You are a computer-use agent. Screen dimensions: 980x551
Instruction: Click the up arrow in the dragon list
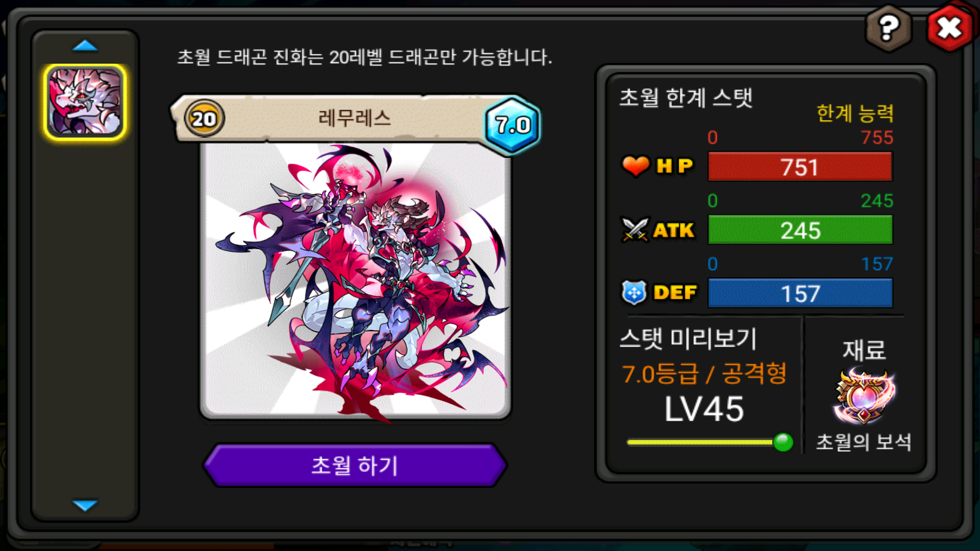[x=85, y=45]
